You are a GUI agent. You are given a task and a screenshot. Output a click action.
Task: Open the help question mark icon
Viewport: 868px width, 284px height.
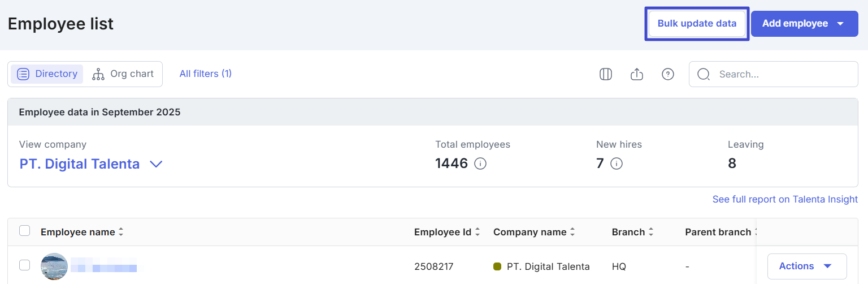click(668, 74)
